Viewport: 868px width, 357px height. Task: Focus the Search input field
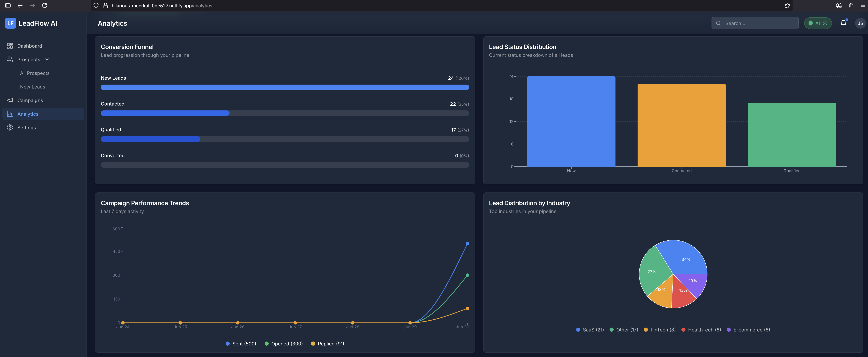click(758, 23)
